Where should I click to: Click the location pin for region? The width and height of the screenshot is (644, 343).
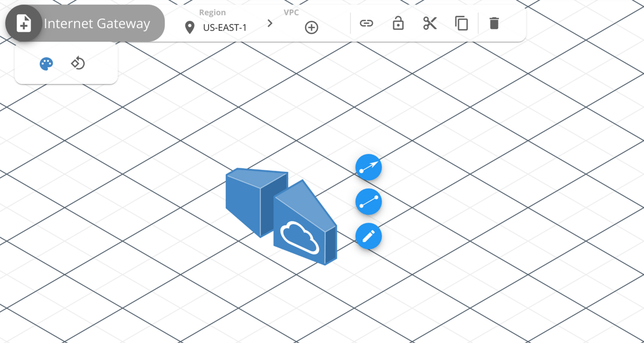click(190, 28)
